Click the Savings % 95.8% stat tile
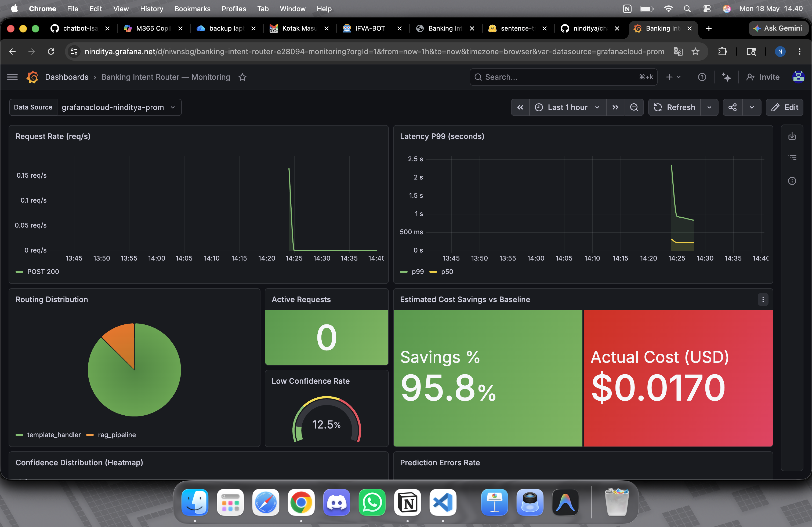The image size is (812, 527). [488, 378]
